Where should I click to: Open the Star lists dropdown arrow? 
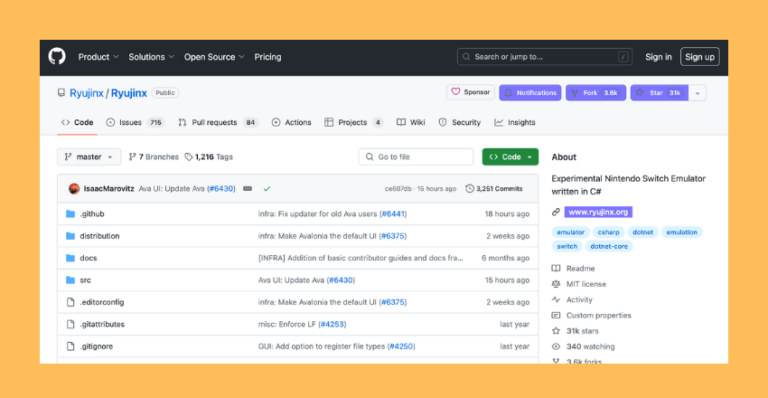click(x=697, y=93)
